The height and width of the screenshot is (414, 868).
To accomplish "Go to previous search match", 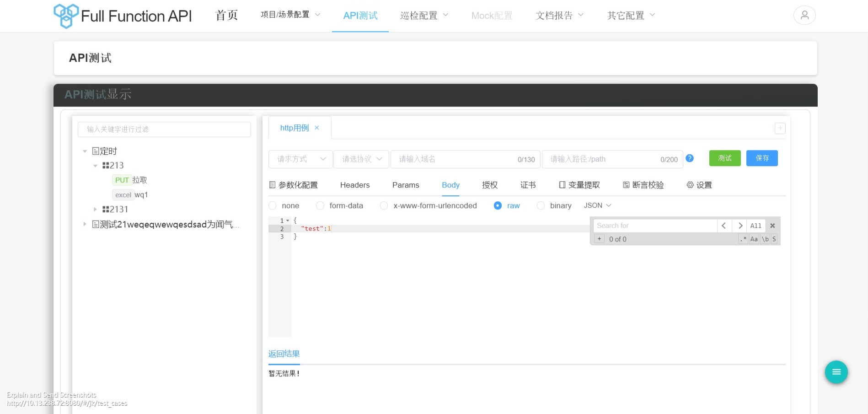I will click(x=724, y=226).
